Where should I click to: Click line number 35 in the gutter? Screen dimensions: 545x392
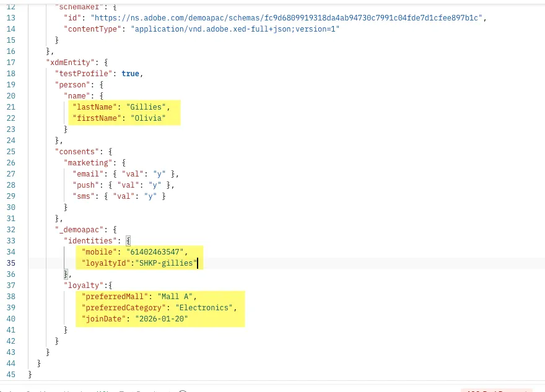tap(11, 263)
